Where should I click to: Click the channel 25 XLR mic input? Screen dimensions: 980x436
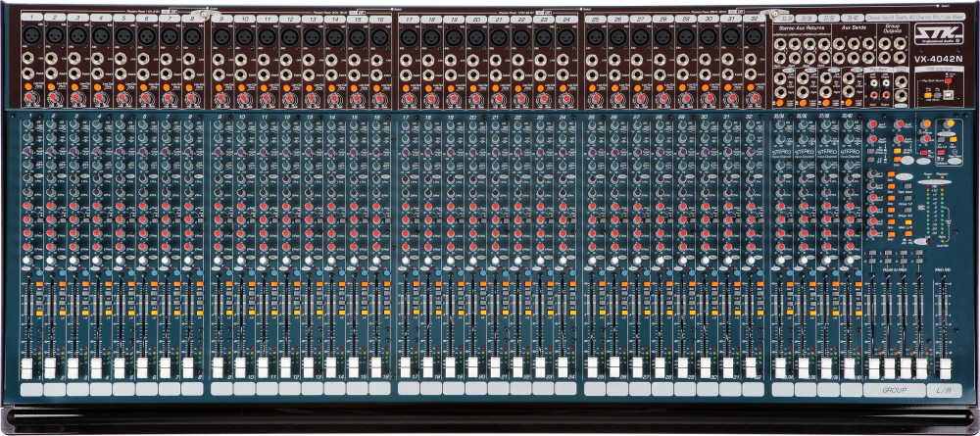[595, 36]
